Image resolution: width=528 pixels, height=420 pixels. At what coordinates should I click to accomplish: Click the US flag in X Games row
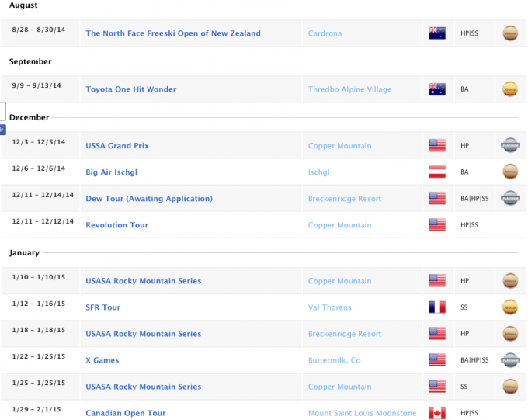point(437,360)
